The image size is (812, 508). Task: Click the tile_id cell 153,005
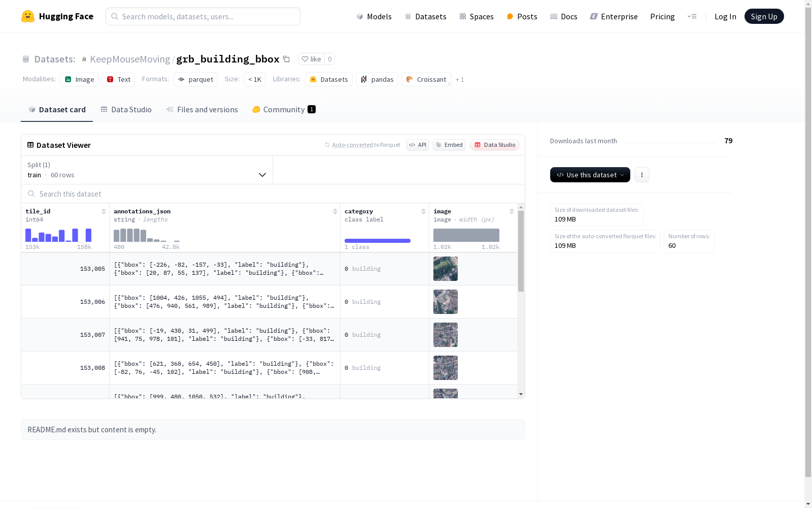coord(65,269)
